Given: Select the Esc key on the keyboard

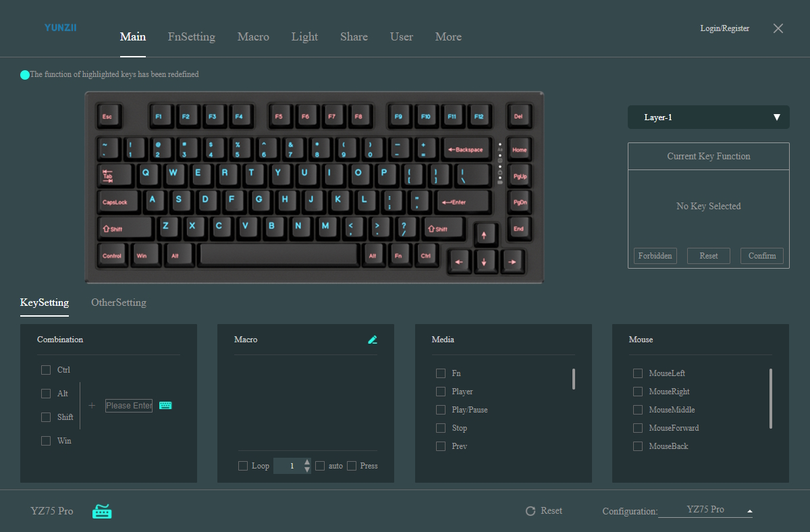Looking at the screenshot, I should point(107,117).
